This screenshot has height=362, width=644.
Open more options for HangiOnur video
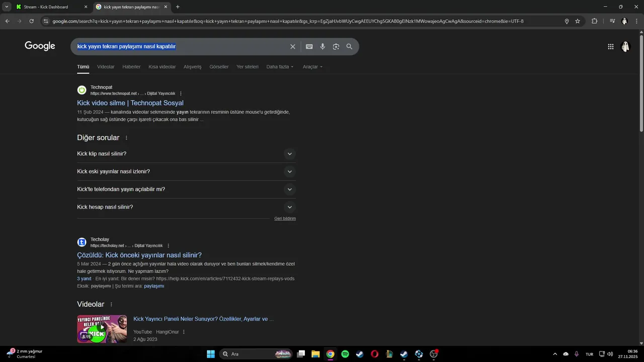184,332
